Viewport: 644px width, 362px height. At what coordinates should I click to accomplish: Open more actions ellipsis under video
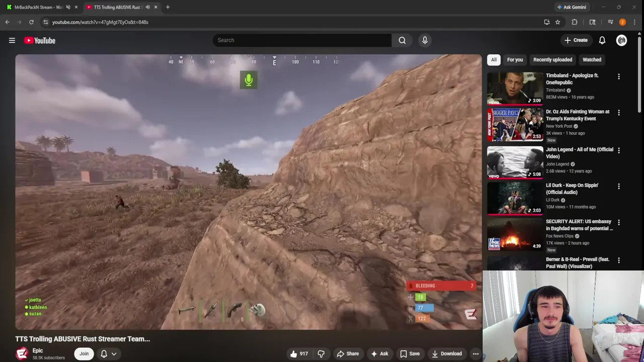pyautogui.click(x=475, y=353)
